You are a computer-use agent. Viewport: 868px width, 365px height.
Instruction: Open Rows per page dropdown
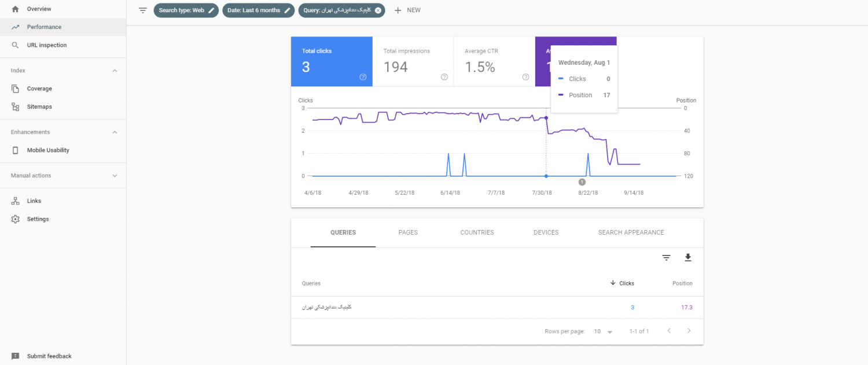[604, 331]
